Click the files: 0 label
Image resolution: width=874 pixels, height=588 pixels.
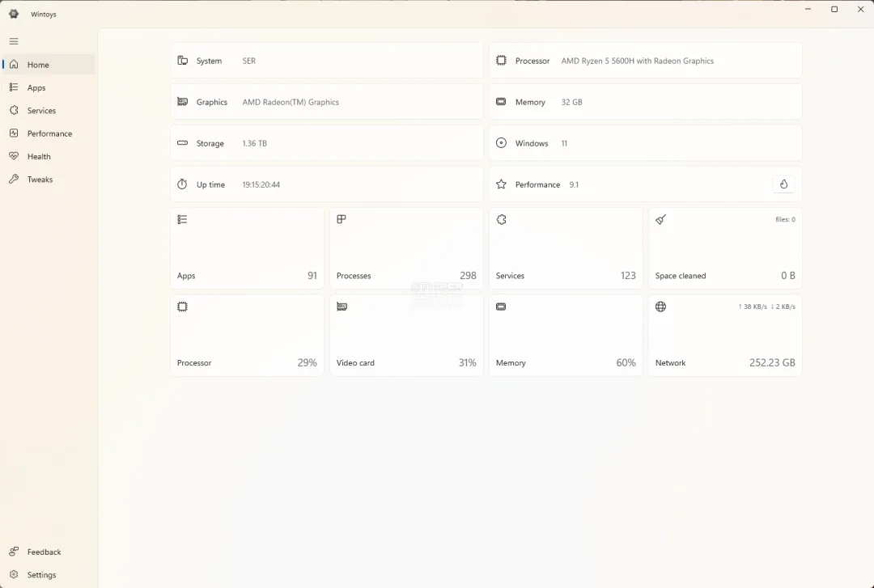pos(785,219)
